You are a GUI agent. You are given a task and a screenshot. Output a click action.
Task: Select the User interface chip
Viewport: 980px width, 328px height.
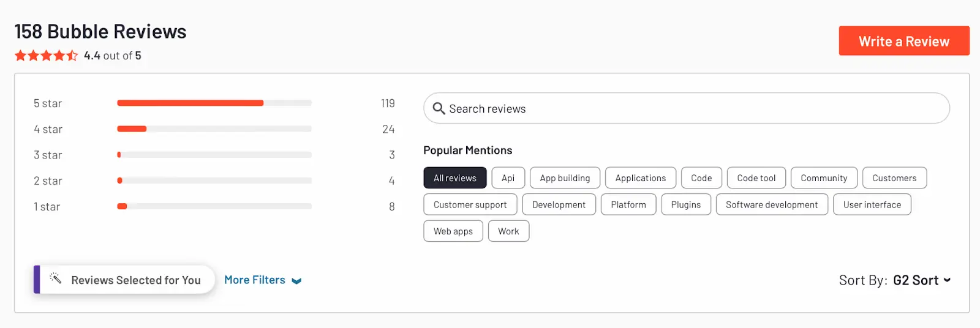point(872,204)
